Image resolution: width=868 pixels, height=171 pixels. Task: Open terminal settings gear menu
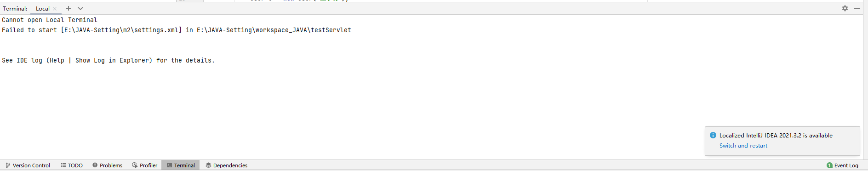[x=845, y=8]
